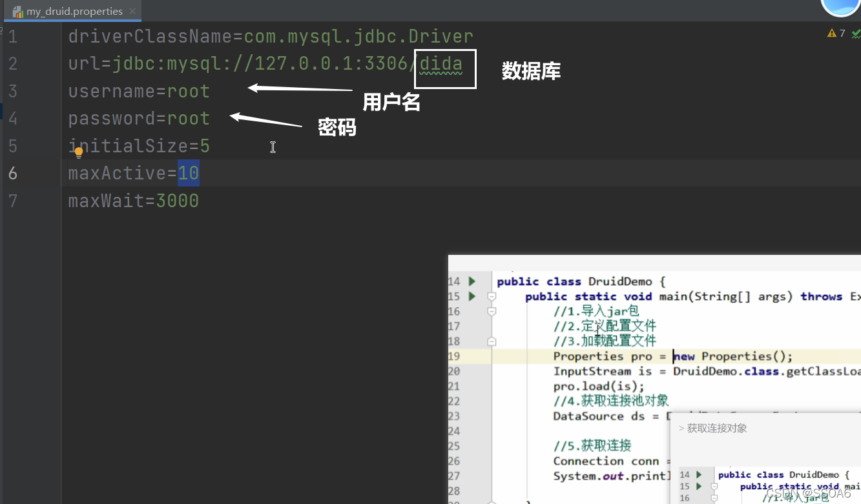Click line number 19 in the large snippet
The image size is (861, 504).
(453, 356)
